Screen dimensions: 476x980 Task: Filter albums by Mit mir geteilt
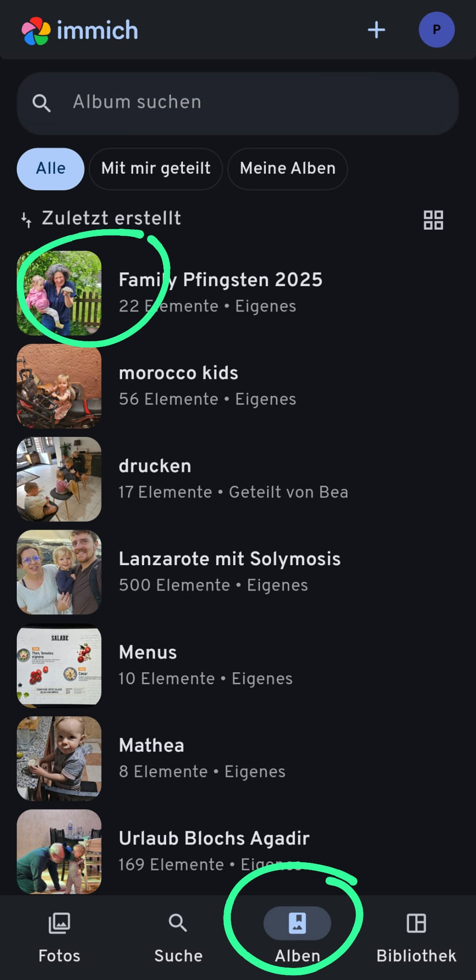(156, 168)
